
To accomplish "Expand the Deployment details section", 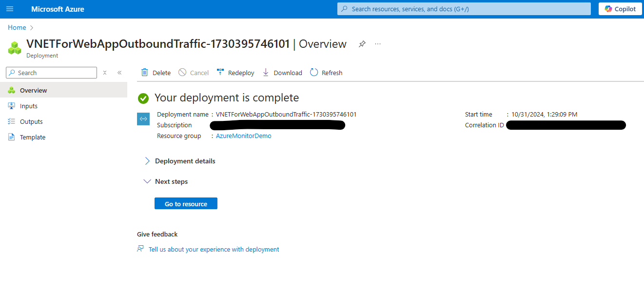I will click(x=147, y=161).
